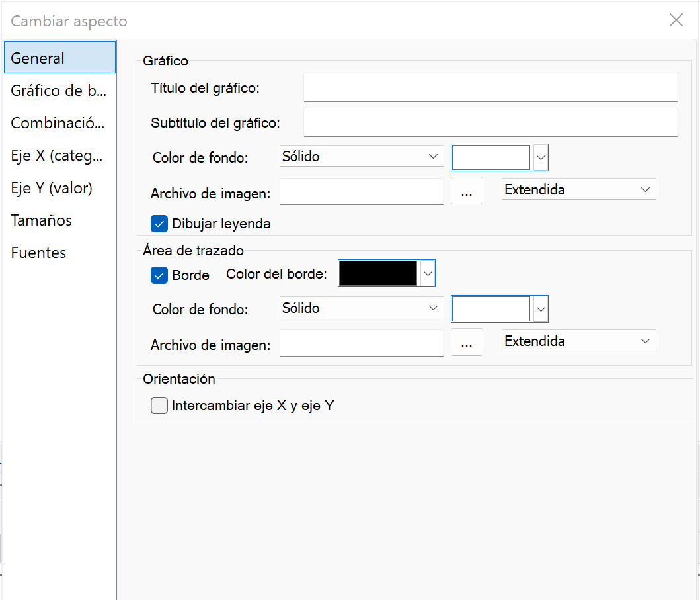Screen dimensions: 700x600
Task: Uncheck the Borde checkbox
Action: [159, 275]
